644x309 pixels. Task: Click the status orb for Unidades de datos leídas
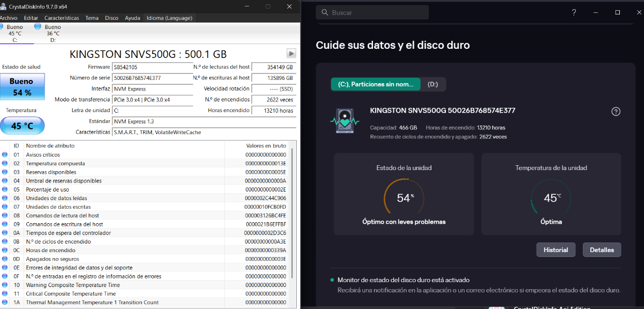[x=5, y=198]
